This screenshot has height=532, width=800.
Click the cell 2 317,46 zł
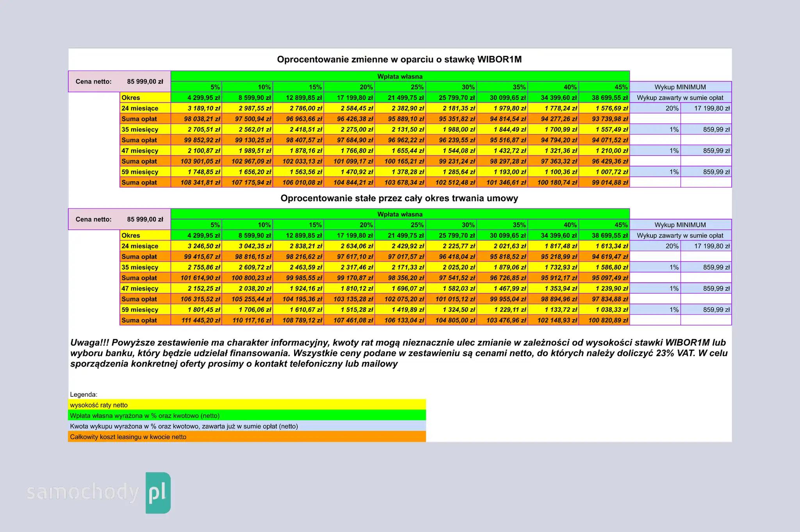pos(349,267)
